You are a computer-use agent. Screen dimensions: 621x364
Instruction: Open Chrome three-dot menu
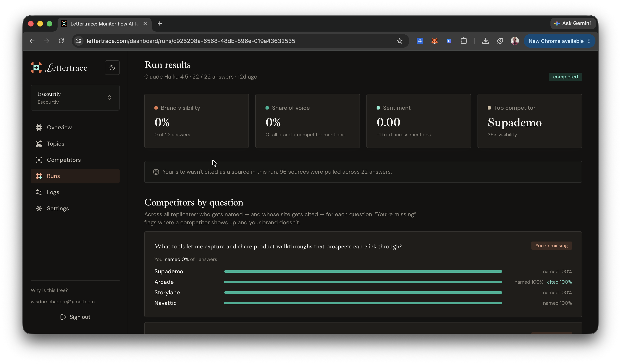[589, 41]
